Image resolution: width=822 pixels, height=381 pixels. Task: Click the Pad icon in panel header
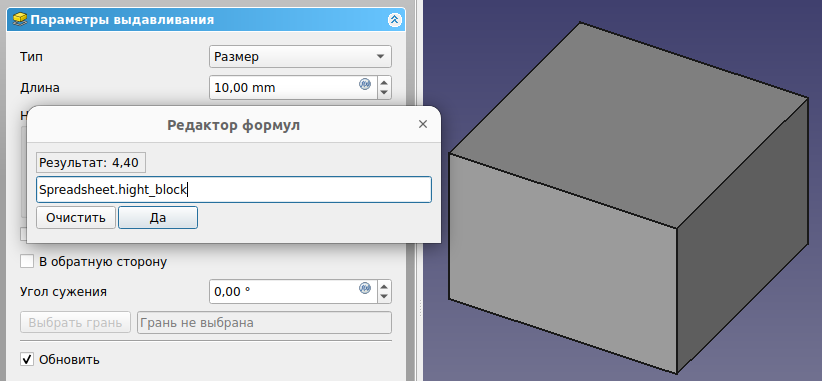(20, 20)
